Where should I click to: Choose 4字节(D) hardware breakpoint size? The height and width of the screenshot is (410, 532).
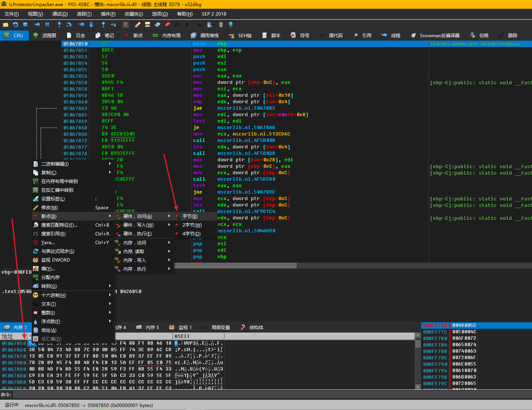click(x=191, y=234)
